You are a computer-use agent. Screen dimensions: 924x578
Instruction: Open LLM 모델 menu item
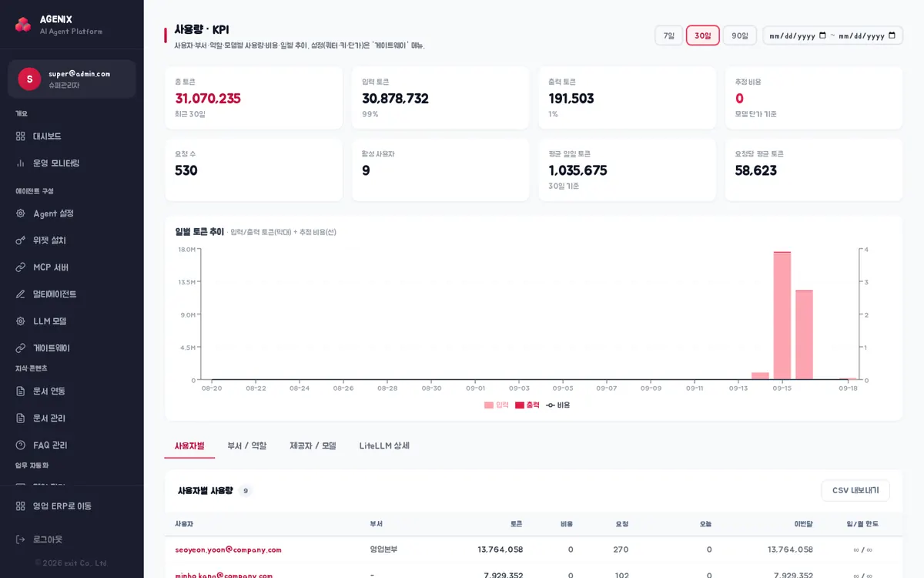[x=72, y=321]
